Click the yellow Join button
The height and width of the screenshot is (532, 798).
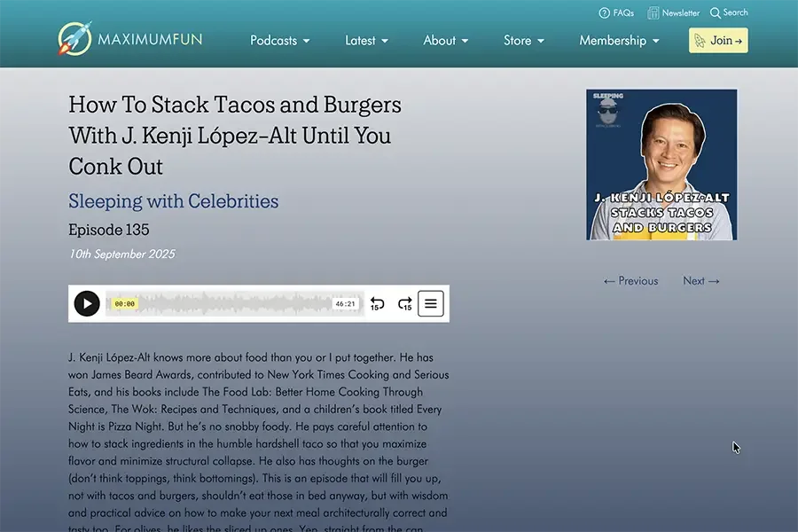pyautogui.click(x=718, y=40)
